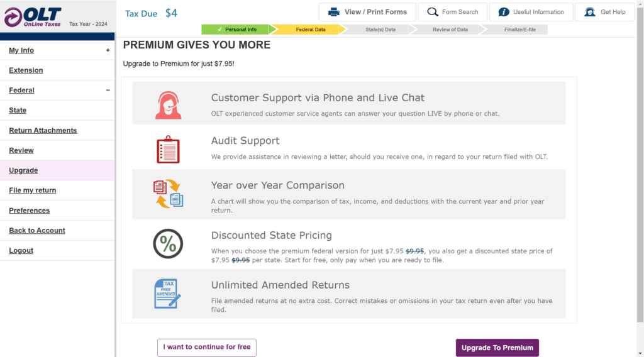Click the Discounted State Pricing percent icon
This screenshot has height=357, width=644.
tap(168, 244)
